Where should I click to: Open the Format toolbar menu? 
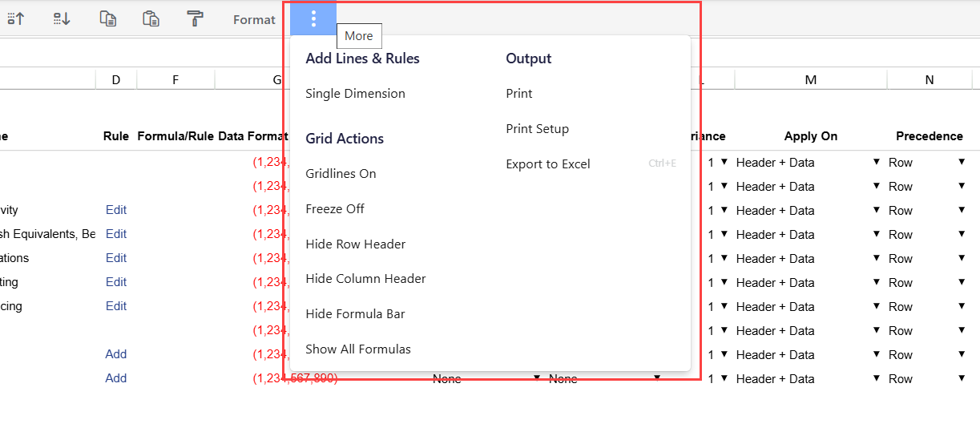point(254,20)
